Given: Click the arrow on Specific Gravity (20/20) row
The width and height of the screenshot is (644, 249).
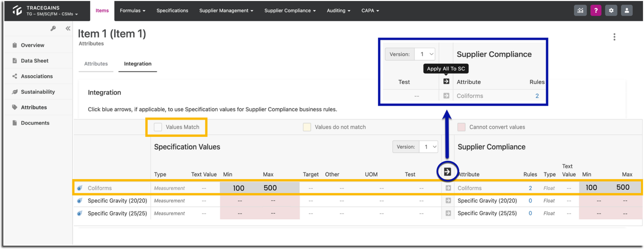Looking at the screenshot, I should [448, 200].
